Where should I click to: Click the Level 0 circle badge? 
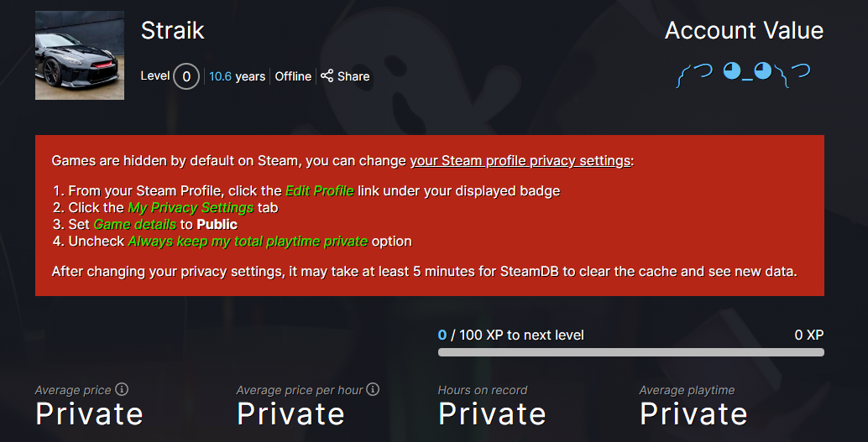(186, 76)
